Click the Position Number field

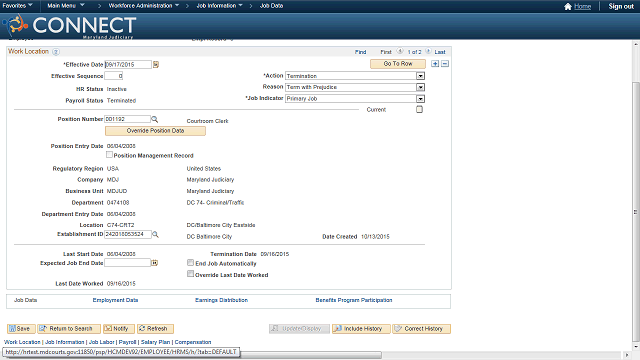tap(128, 119)
